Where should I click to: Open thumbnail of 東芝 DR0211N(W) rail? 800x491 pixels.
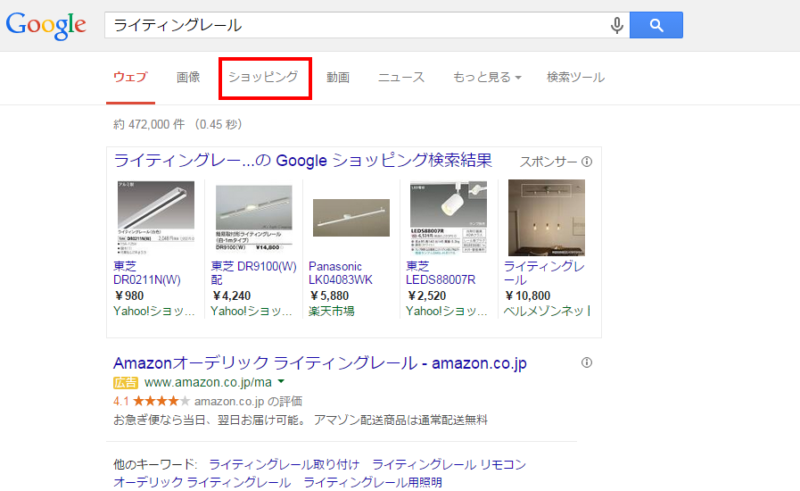tap(156, 217)
